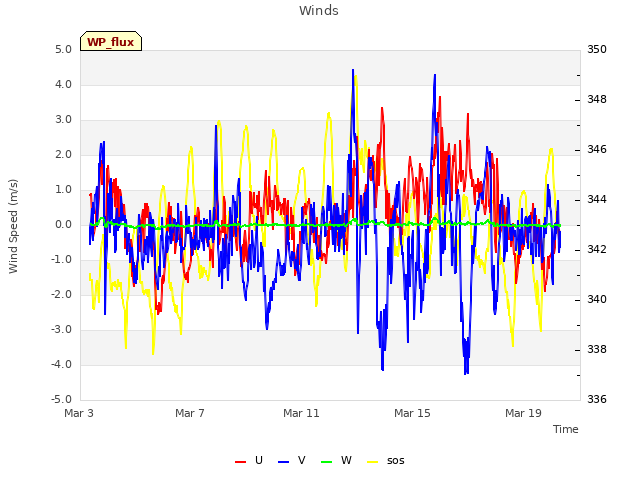The image size is (640, 480).
Task: Toggle the V series legend entry
Action: point(292,460)
